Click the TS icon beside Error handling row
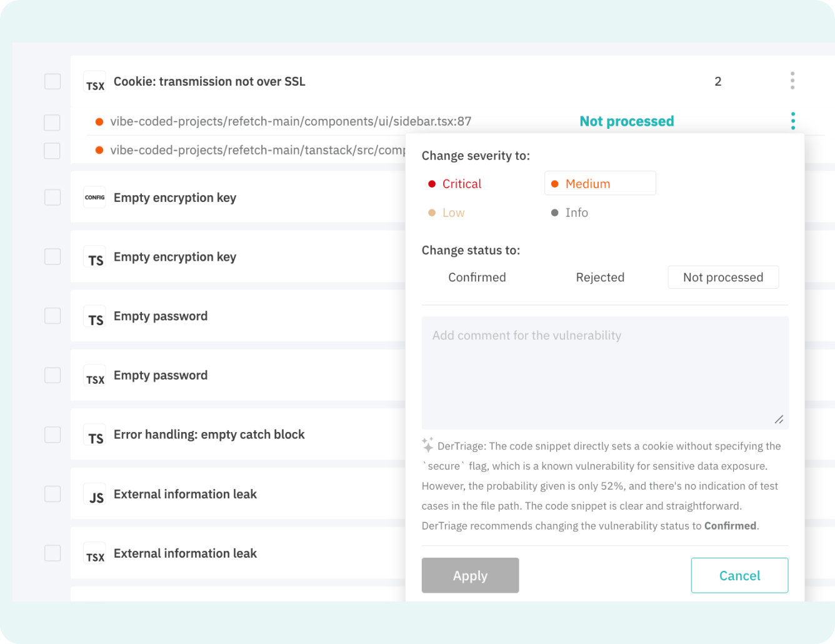 pos(95,435)
